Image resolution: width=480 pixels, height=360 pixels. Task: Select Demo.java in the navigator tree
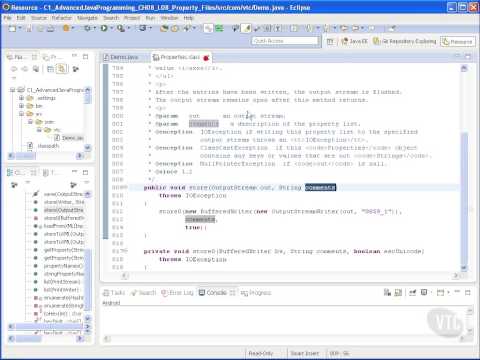[69, 138]
